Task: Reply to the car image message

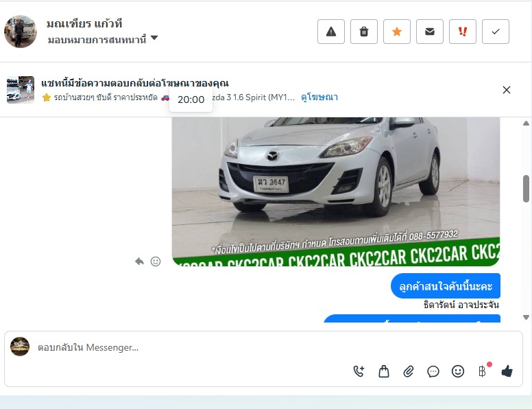Action: 139,261
